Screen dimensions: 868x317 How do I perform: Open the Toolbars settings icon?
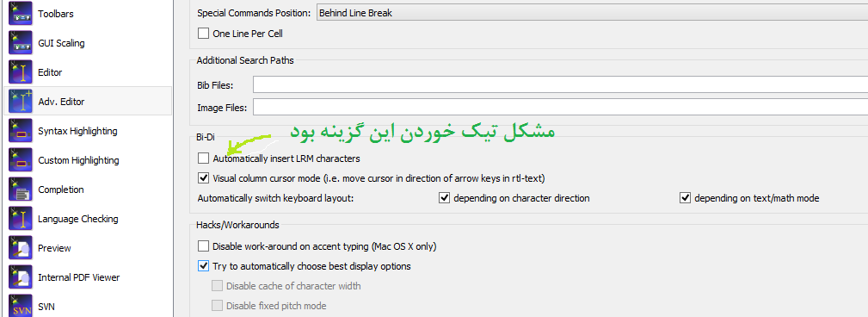point(21,14)
